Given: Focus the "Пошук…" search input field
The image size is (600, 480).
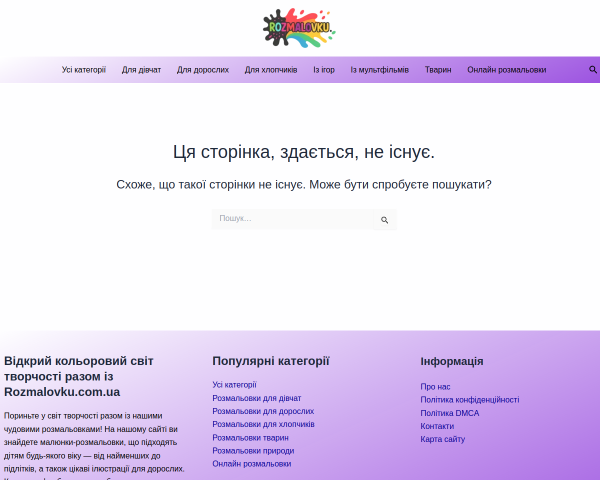Looking at the screenshot, I should pos(292,219).
